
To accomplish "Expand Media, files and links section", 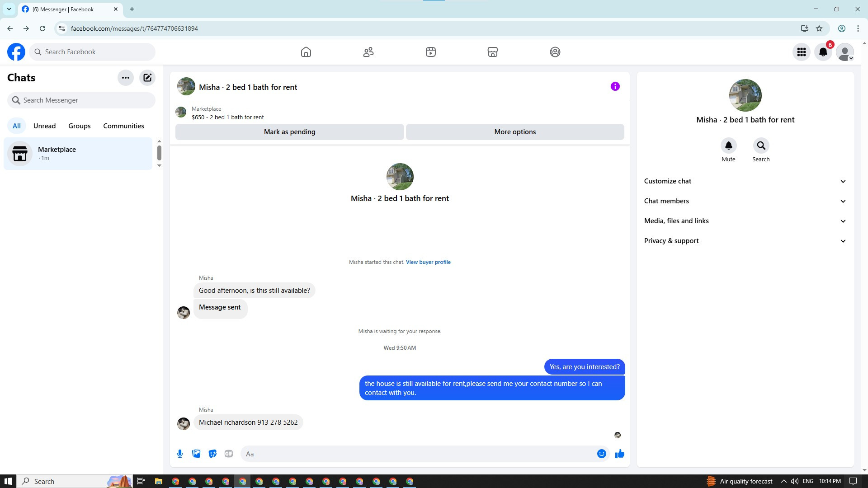I will 745,221.
